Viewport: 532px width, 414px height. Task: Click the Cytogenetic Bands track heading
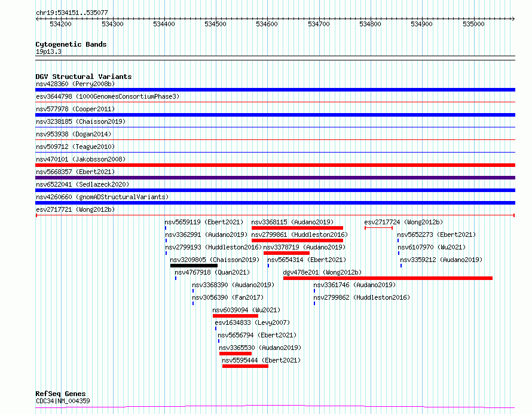coord(71,44)
